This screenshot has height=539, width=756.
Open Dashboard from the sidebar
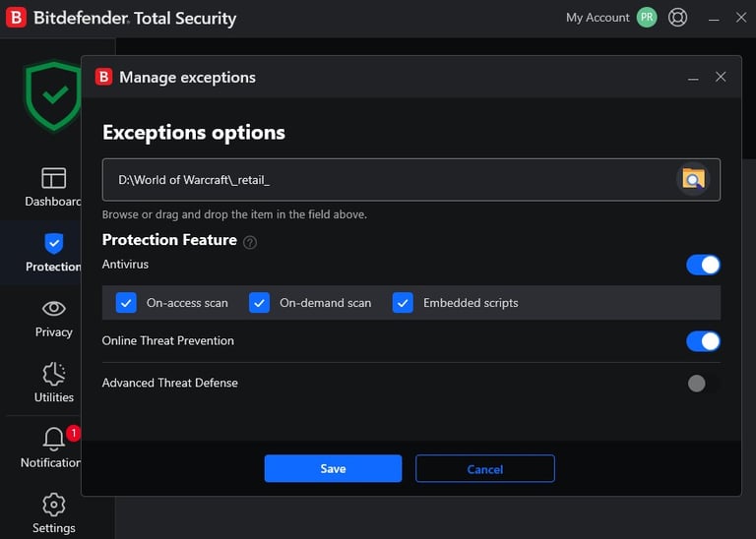53,187
